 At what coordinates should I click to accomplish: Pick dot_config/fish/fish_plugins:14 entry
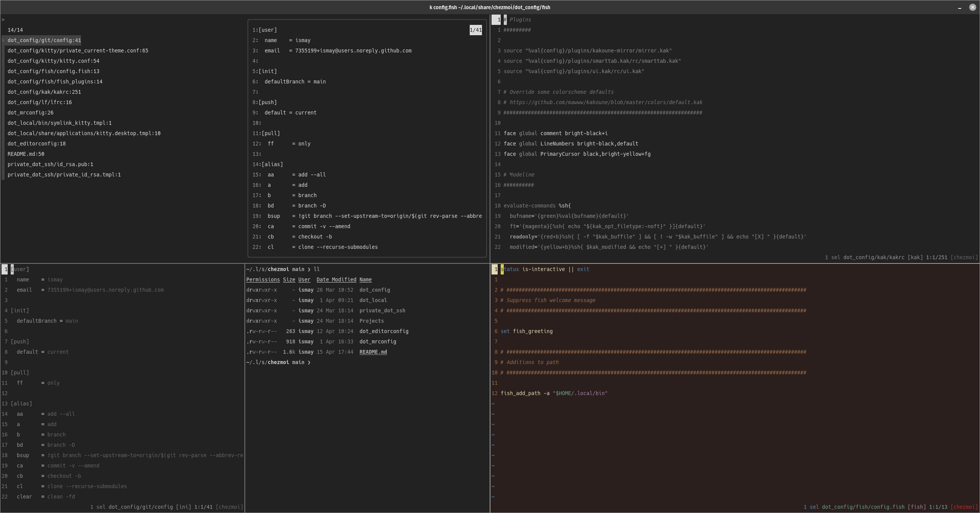pyautogui.click(x=55, y=82)
